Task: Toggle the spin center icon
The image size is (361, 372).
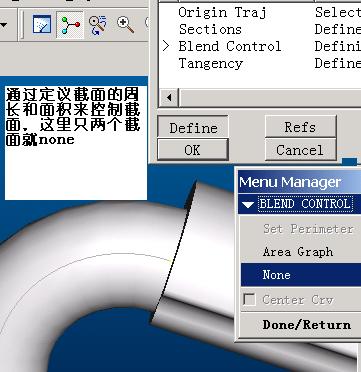Action: tap(70, 25)
